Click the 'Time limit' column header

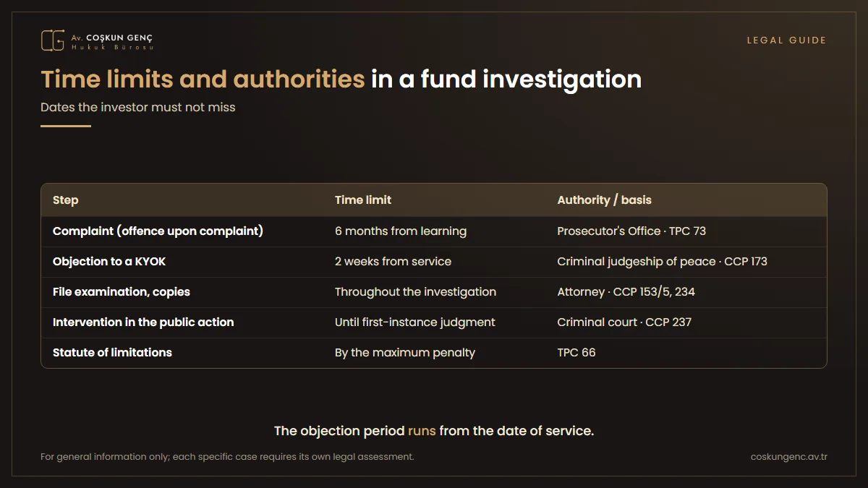pos(363,200)
